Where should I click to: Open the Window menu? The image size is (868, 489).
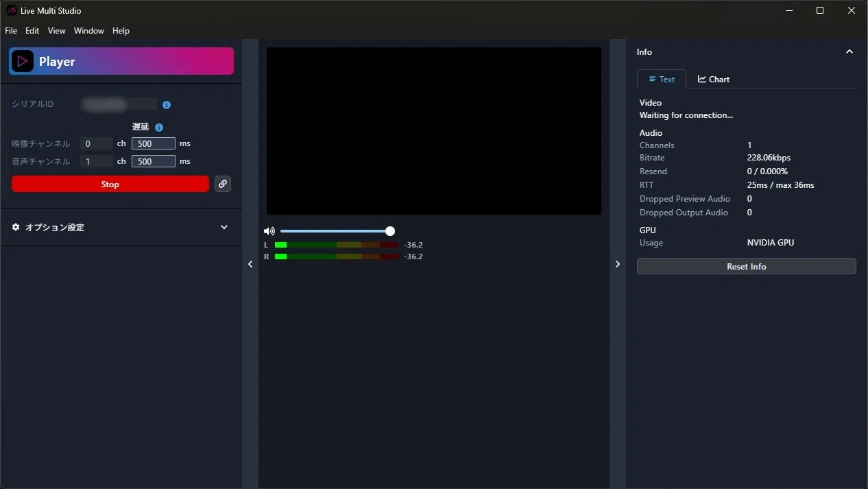[x=89, y=31]
